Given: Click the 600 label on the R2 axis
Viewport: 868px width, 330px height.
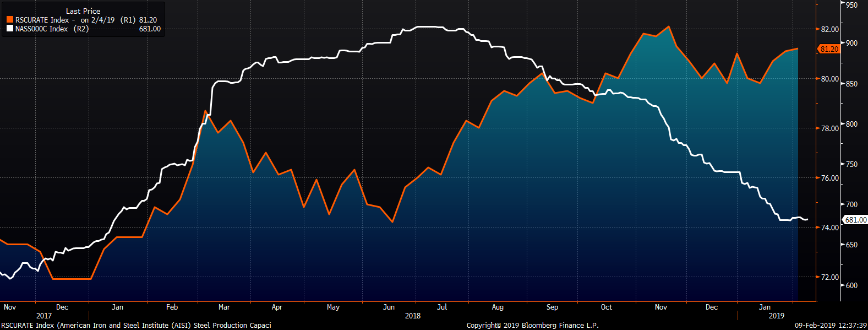Looking at the screenshot, I should 851,285.
